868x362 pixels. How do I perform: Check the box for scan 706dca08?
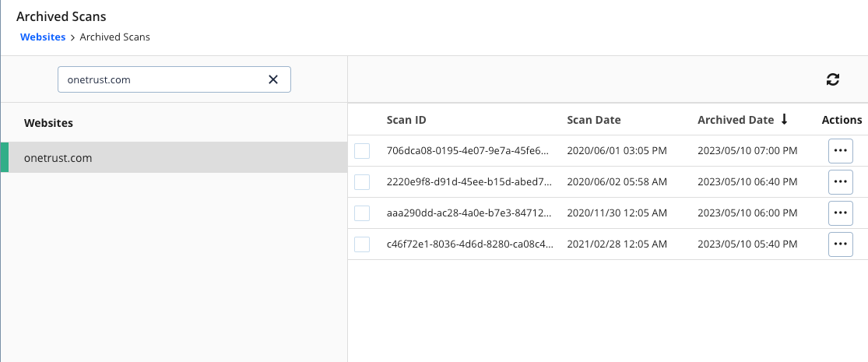click(x=362, y=151)
